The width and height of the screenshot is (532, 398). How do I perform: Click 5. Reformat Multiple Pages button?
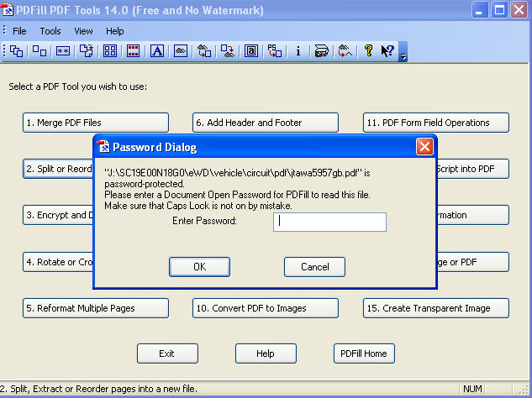(x=96, y=308)
